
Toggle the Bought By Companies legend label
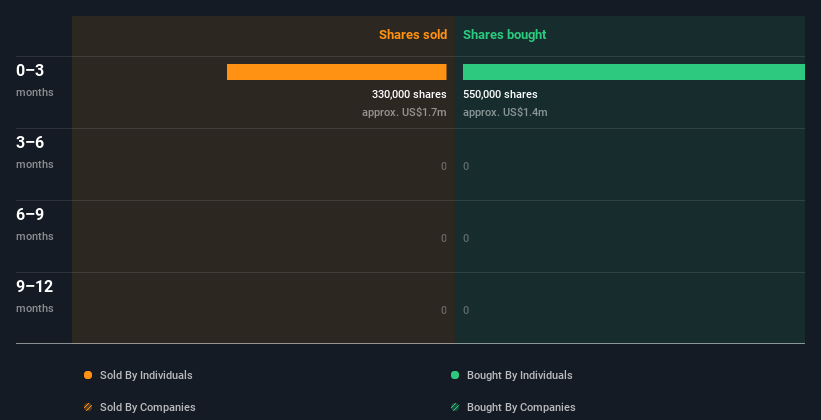[521, 407]
